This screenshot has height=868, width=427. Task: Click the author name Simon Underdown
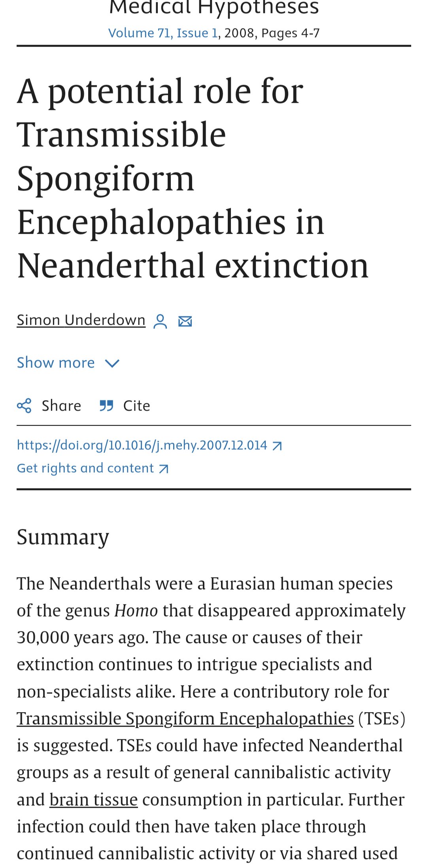(81, 320)
